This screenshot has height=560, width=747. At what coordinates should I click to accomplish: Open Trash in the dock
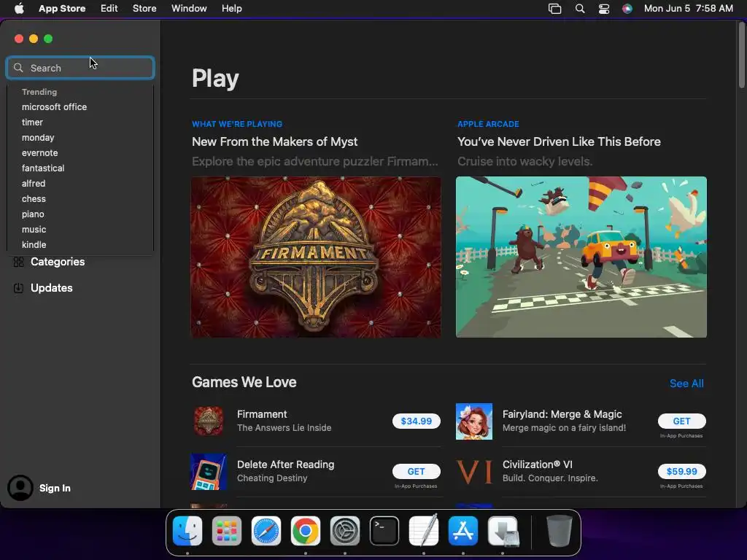click(559, 531)
